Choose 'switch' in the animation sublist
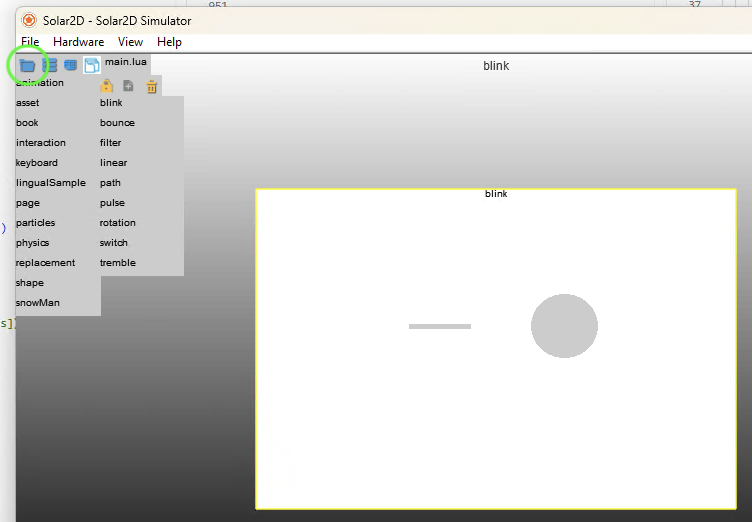 click(x=114, y=243)
